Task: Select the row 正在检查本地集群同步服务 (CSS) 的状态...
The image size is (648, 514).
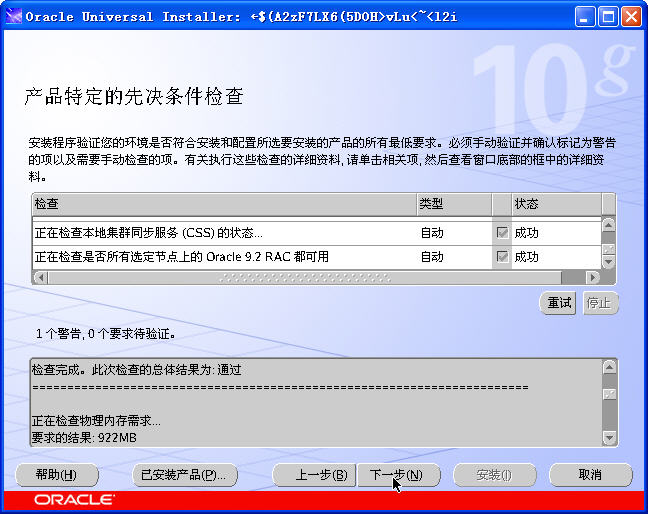Action: coord(317,233)
